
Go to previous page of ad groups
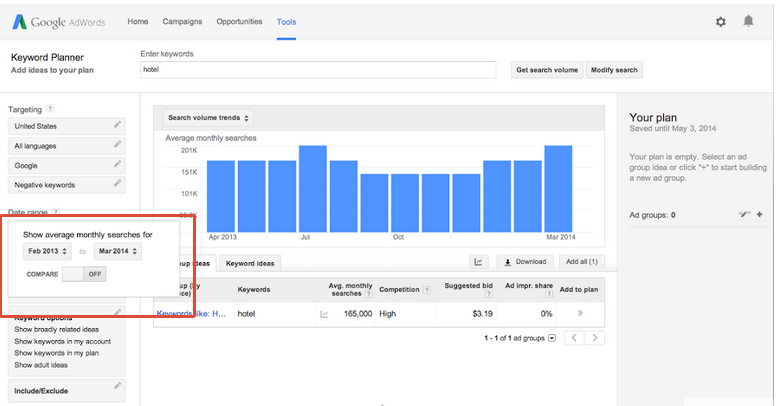click(574, 338)
